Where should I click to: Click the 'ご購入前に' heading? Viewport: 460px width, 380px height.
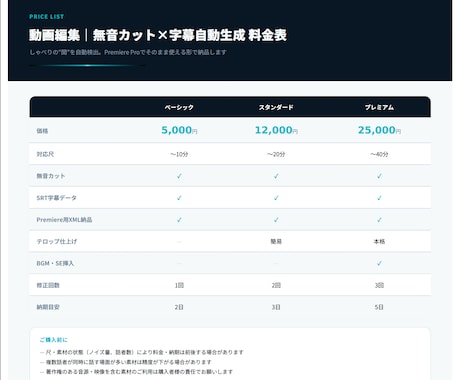pos(53,340)
